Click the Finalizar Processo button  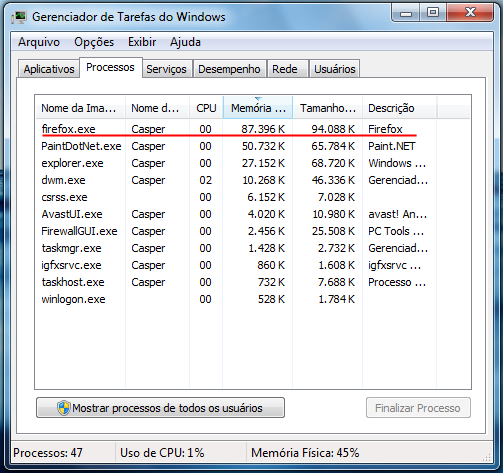pyautogui.click(x=418, y=408)
